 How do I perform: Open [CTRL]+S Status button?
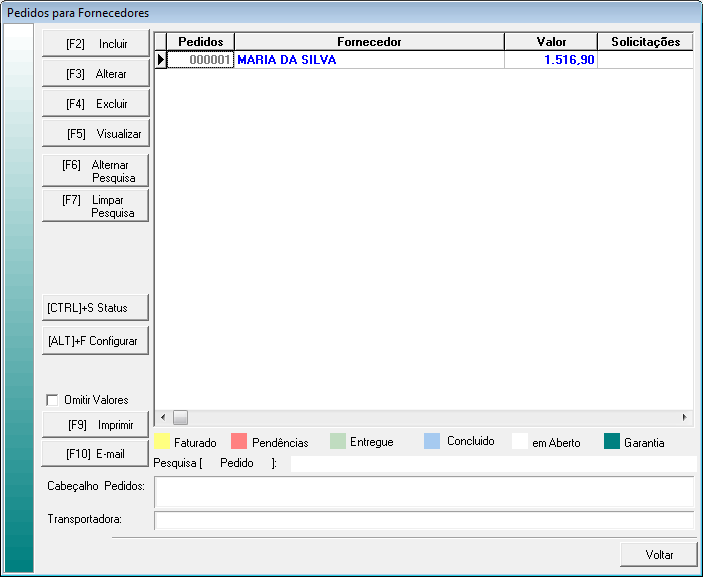[x=96, y=307]
